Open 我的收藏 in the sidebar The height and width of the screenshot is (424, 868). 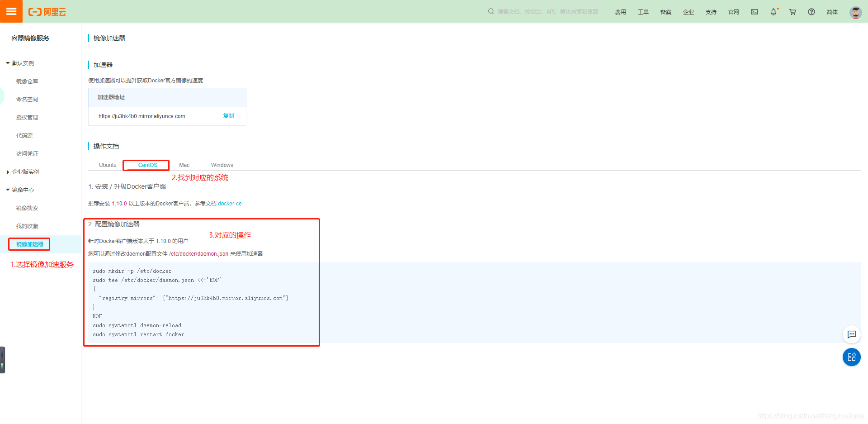[27, 226]
